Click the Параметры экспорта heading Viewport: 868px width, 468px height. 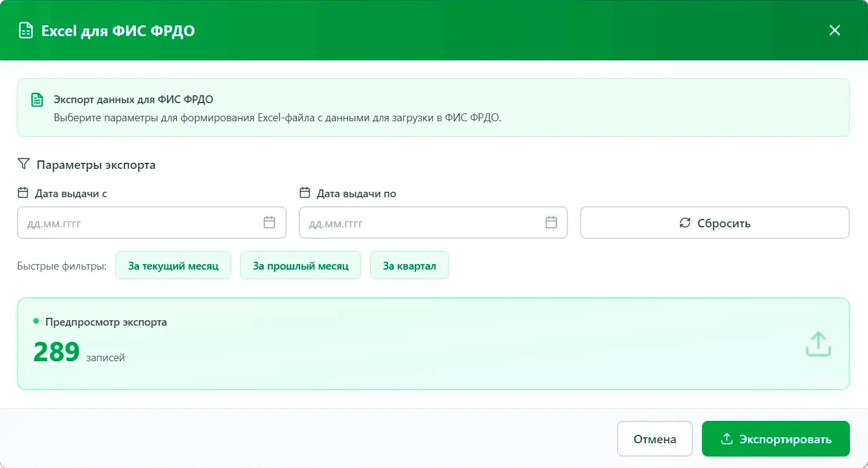coord(96,165)
